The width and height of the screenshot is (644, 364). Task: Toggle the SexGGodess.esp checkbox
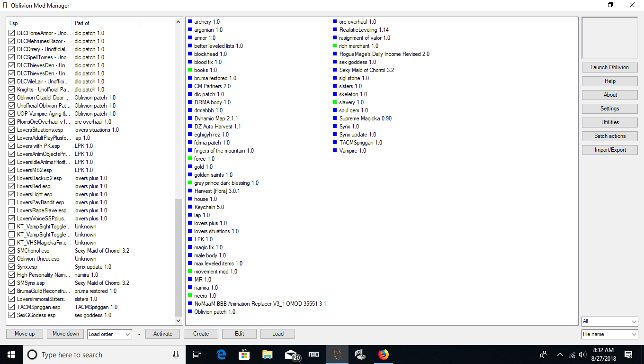click(12, 315)
